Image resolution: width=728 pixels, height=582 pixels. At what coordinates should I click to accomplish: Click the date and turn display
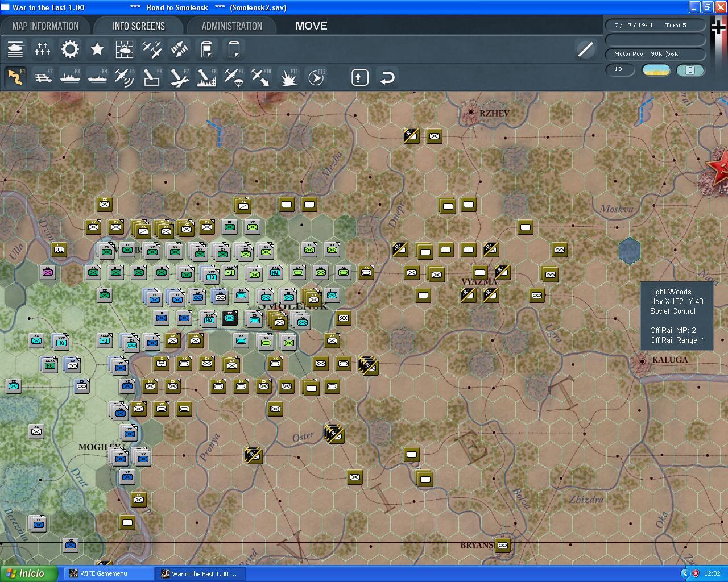[x=655, y=26]
